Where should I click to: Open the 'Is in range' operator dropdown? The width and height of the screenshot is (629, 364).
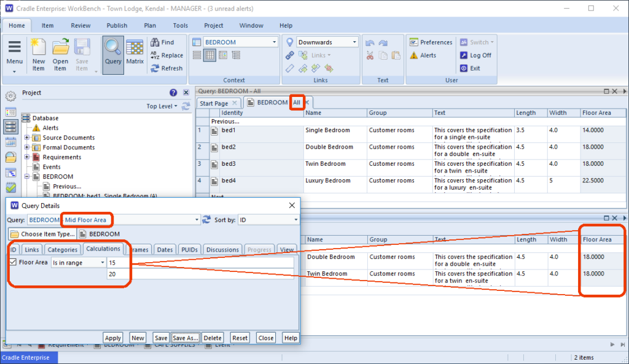coord(78,263)
